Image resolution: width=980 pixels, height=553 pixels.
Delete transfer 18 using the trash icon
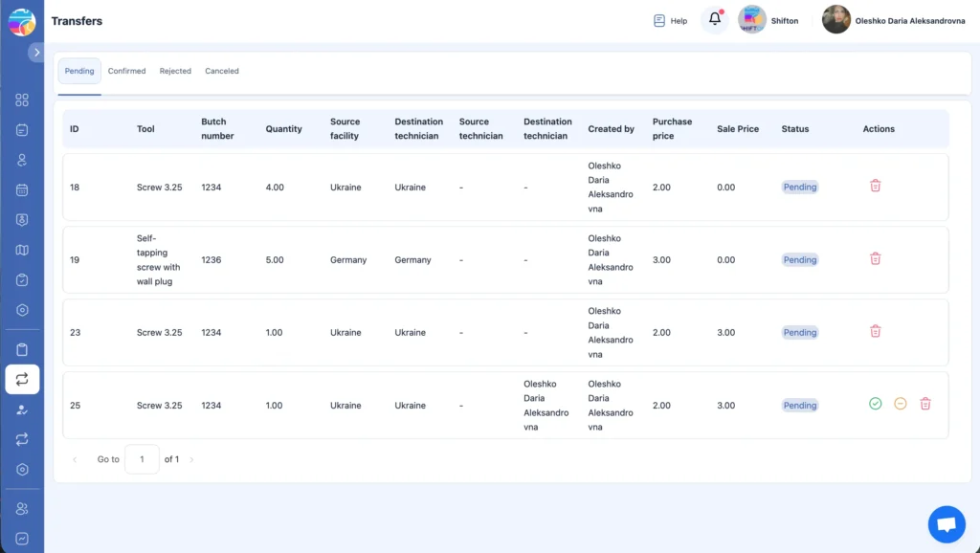tap(875, 187)
